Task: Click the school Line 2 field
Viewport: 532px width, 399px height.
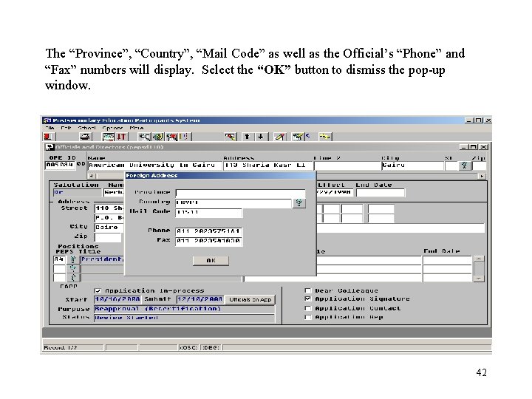Action: pos(347,166)
